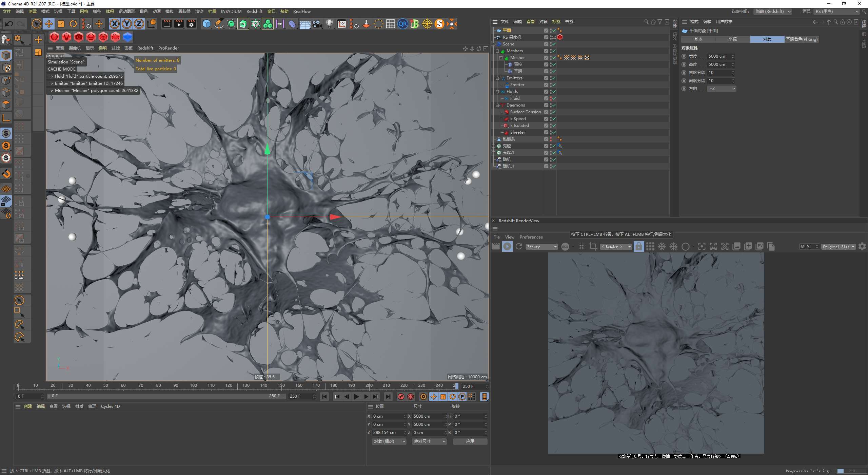Toggle enable checkmark for Surface Tension
The image size is (868, 475).
point(554,112)
